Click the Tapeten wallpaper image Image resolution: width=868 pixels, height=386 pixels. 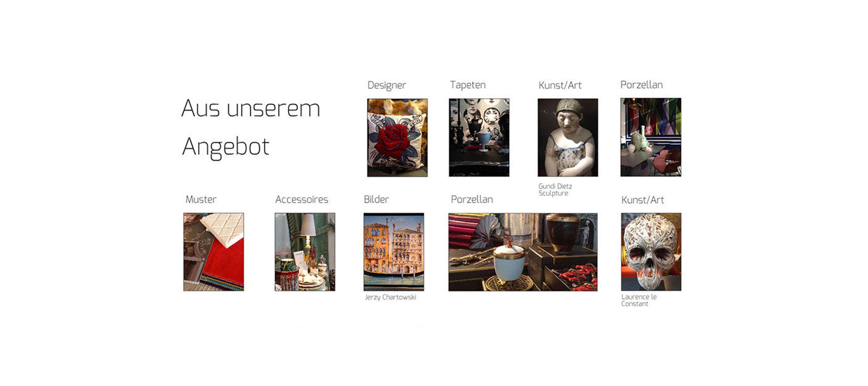479,138
